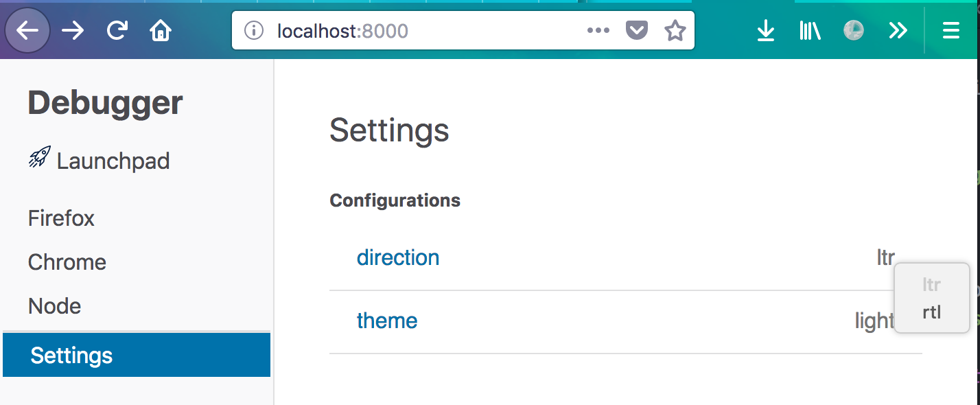Click the browser back arrow button
Screen dimensions: 980x405
click(x=27, y=31)
